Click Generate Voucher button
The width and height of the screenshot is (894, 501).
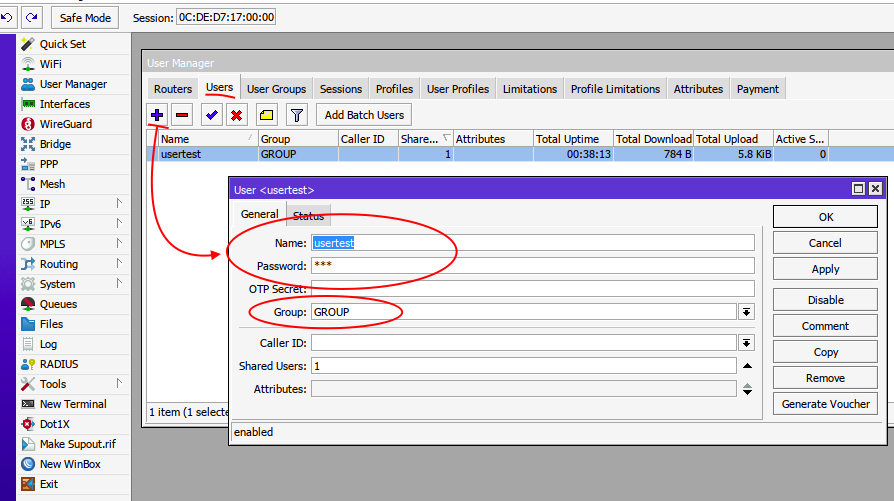click(825, 404)
